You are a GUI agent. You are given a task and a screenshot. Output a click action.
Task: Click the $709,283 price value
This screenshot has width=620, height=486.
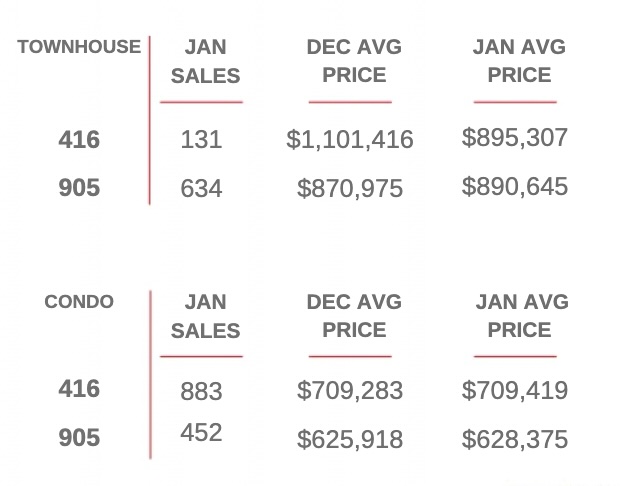pos(350,390)
